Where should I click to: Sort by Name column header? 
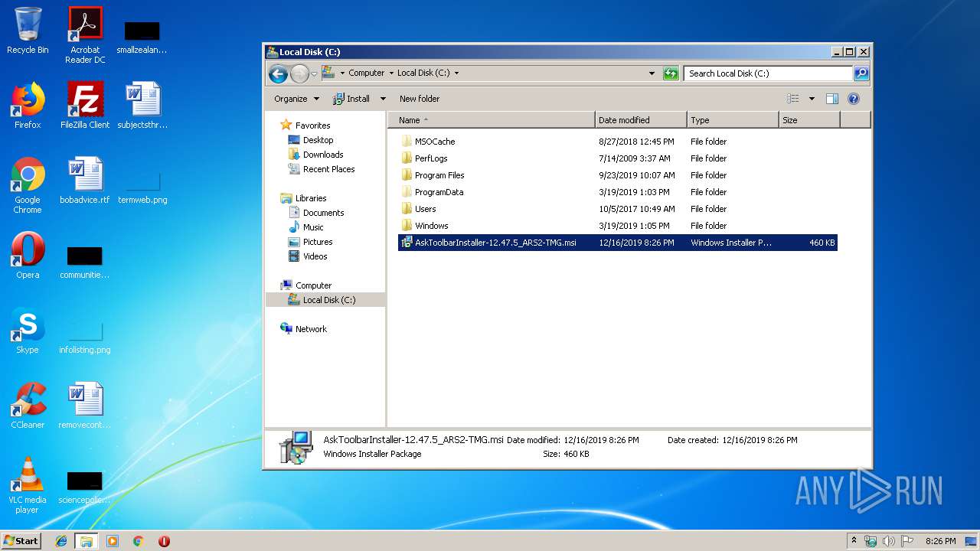point(492,120)
